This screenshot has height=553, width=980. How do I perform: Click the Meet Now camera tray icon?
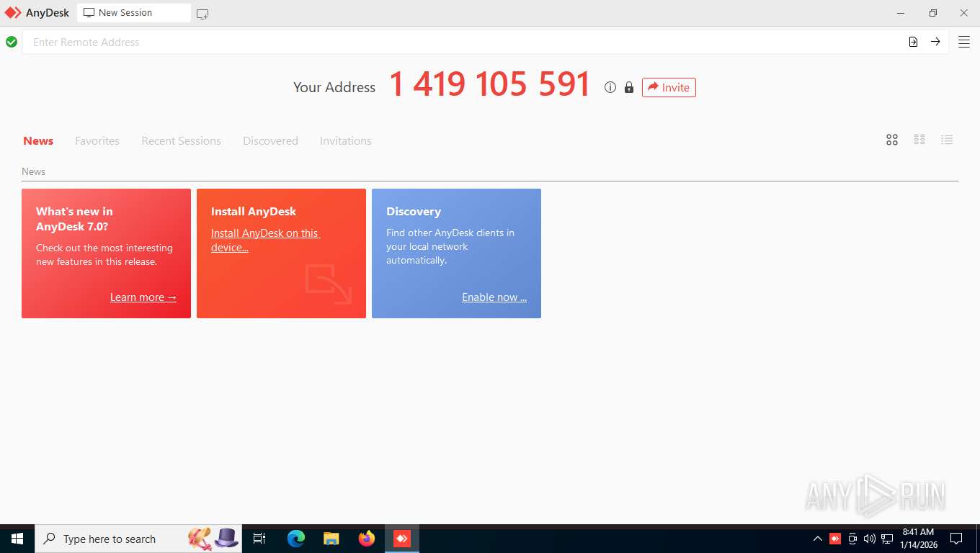click(x=852, y=539)
